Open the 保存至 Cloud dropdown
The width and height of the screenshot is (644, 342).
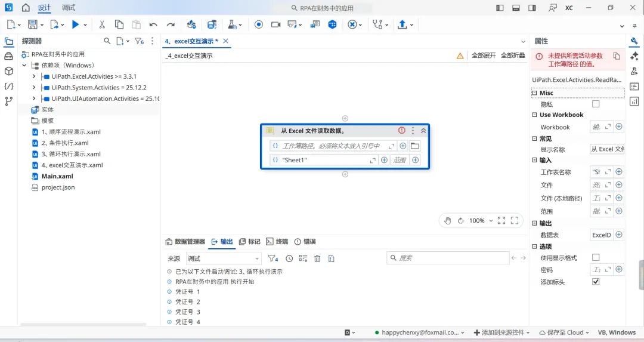pos(564,332)
